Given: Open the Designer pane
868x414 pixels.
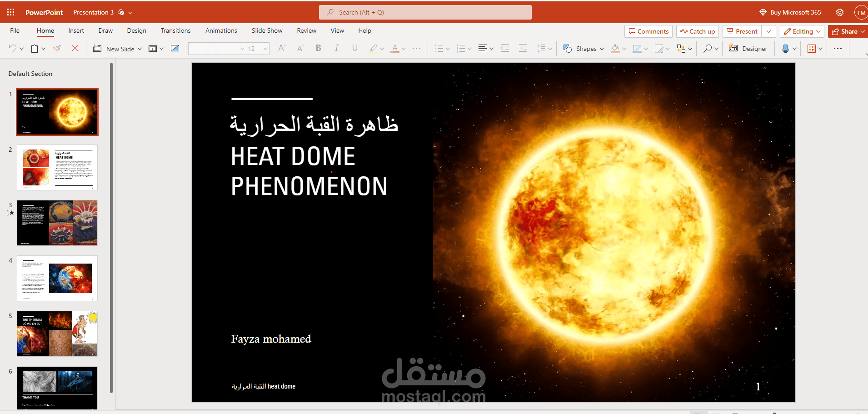Looking at the screenshot, I should tap(748, 49).
